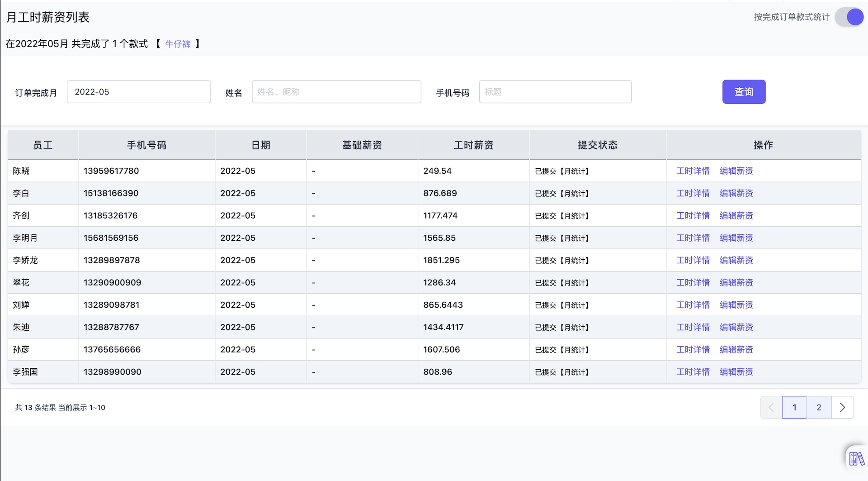Select page 1 in pagination
Viewport: 868px width, 481px height.
pyautogui.click(x=794, y=407)
